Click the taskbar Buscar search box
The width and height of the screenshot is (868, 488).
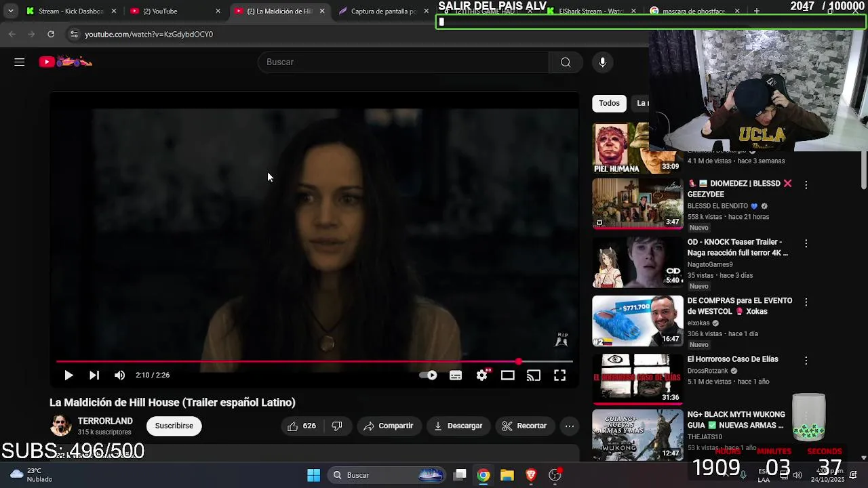click(387, 475)
